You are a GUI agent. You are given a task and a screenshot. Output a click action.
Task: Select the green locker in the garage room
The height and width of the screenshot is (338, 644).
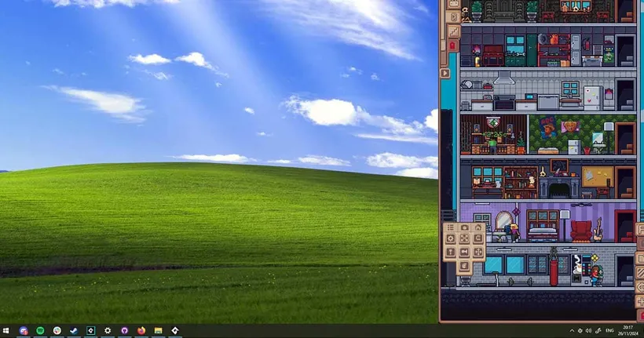tap(532, 50)
